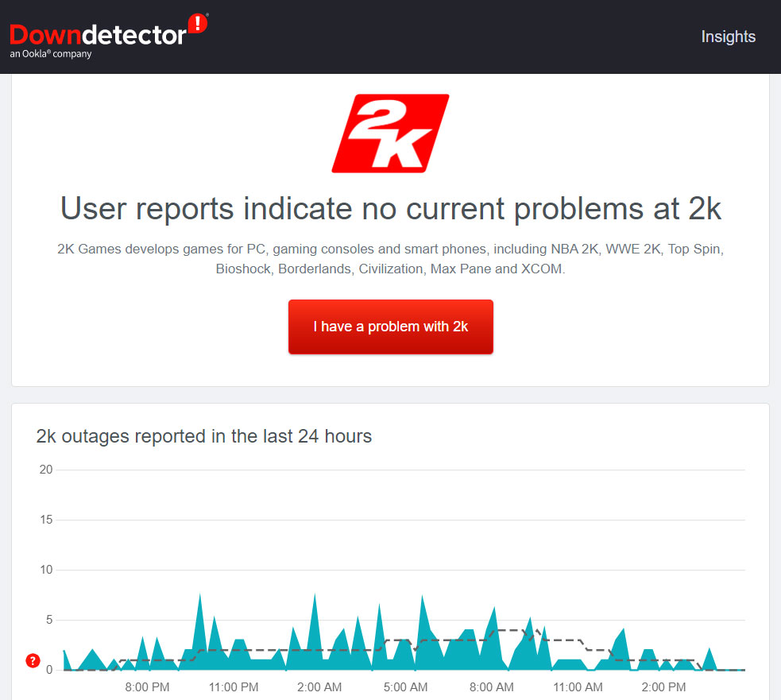This screenshot has width=781, height=700.
Task: Click the y-axis value 20
Action: (x=46, y=470)
